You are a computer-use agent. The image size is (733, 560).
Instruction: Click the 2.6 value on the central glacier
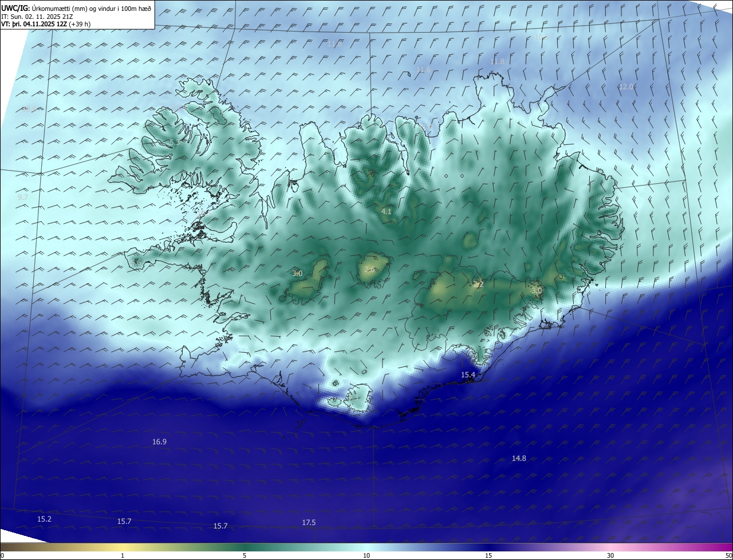point(369,269)
